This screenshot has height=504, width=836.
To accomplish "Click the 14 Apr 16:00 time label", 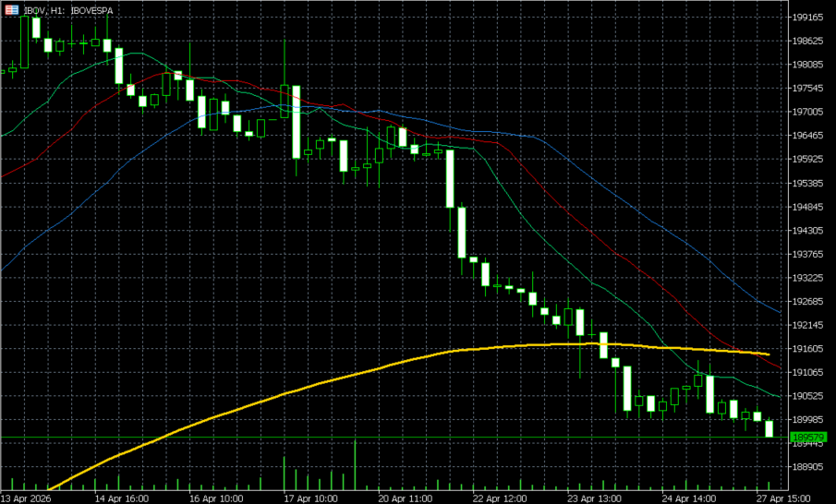I will point(122,498).
